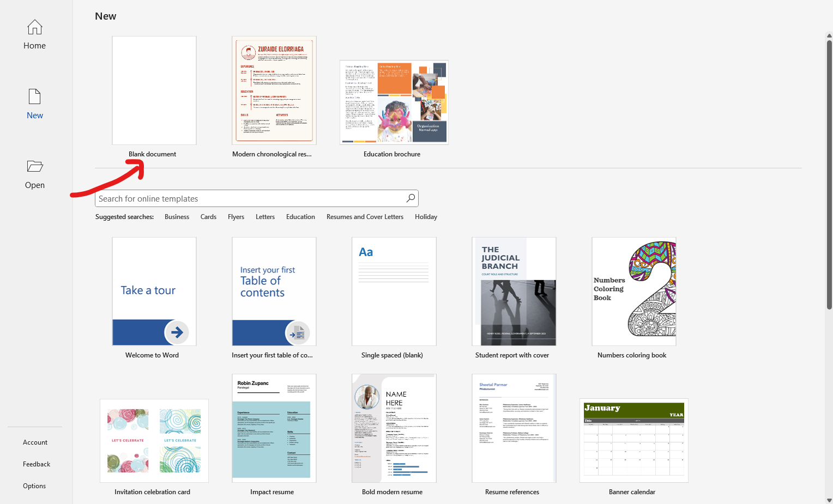Click the Resumes and Cover Letters search link
The image size is (833, 504).
click(365, 216)
